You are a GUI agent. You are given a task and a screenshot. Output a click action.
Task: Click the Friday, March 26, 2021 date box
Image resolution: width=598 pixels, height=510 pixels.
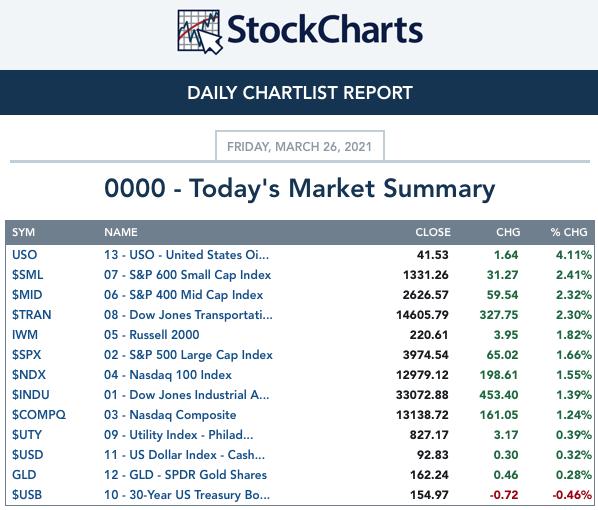click(x=300, y=146)
